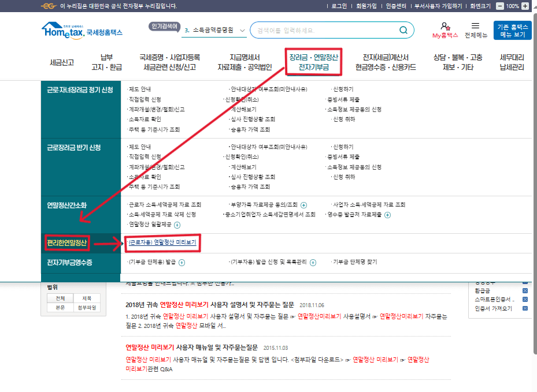Select the 첨부파일 search scope

click(x=87, y=308)
